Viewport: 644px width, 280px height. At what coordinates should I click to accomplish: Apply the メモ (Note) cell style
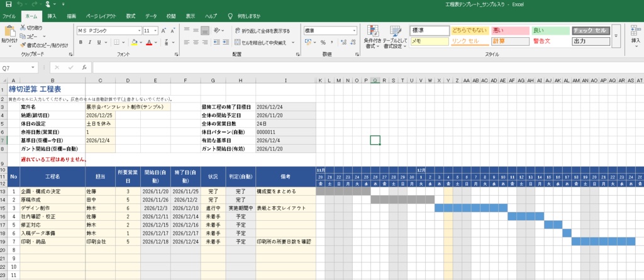[x=429, y=41]
